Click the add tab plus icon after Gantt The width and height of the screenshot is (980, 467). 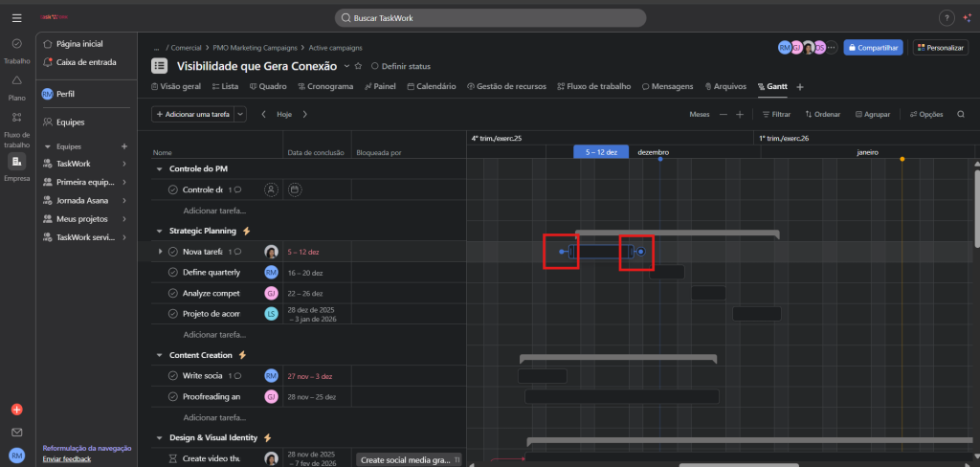800,87
